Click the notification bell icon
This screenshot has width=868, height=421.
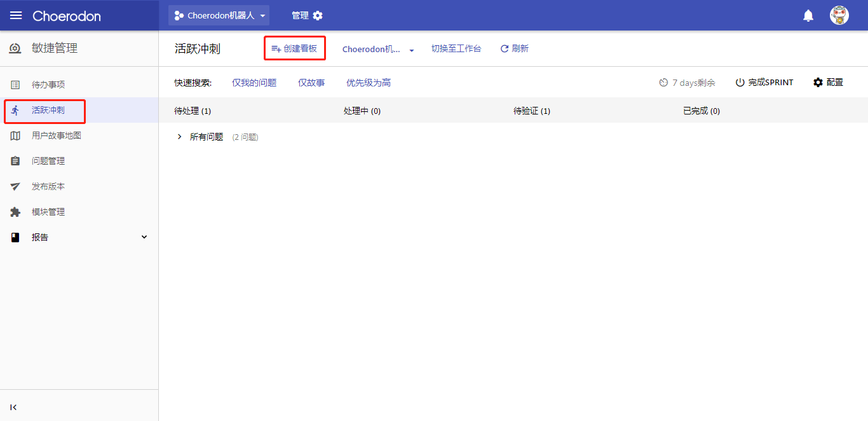click(x=808, y=15)
